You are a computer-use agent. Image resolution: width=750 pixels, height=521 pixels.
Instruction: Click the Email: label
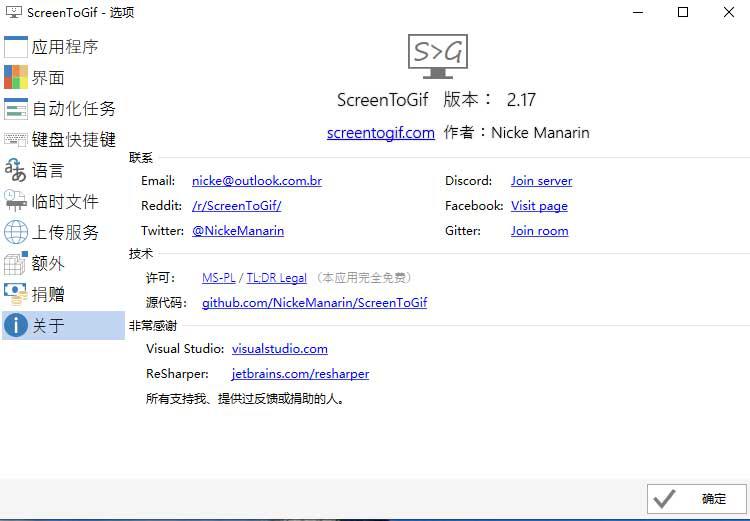coord(158,181)
